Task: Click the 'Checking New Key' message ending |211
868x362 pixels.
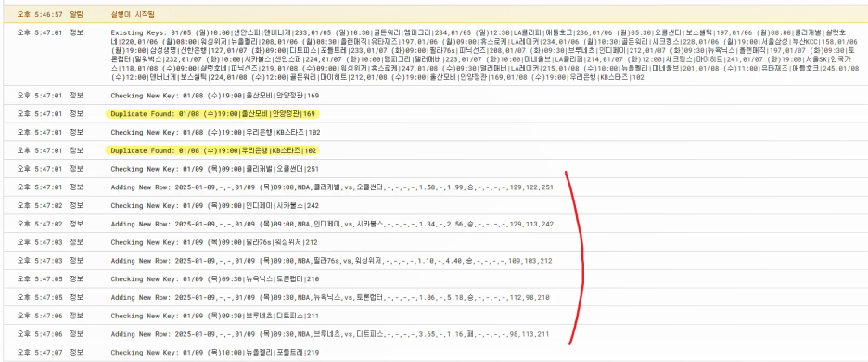Action: click(x=215, y=316)
